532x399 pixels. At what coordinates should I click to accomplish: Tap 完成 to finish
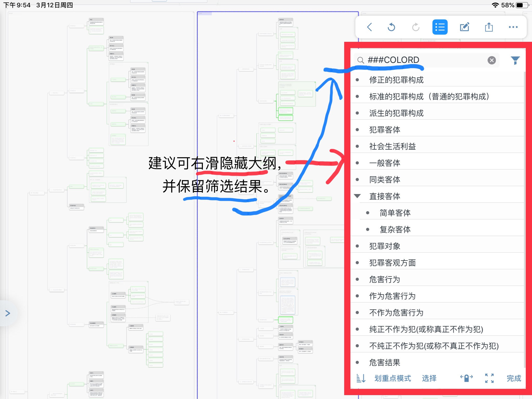[514, 378]
